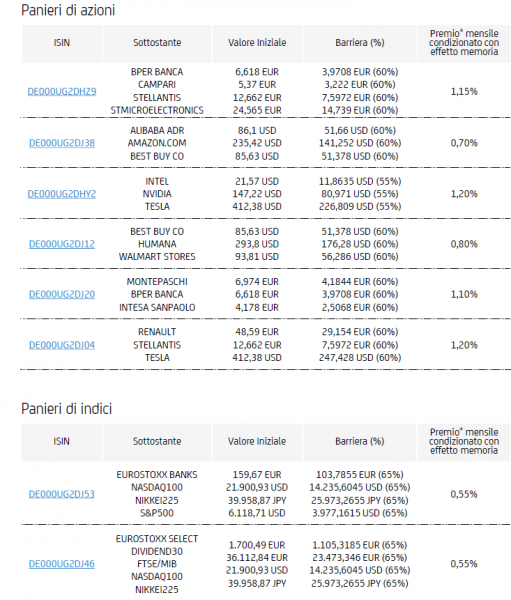This screenshot has height=600, width=511.
Task: Click the Panieri di indici heading
Action: click(x=67, y=409)
